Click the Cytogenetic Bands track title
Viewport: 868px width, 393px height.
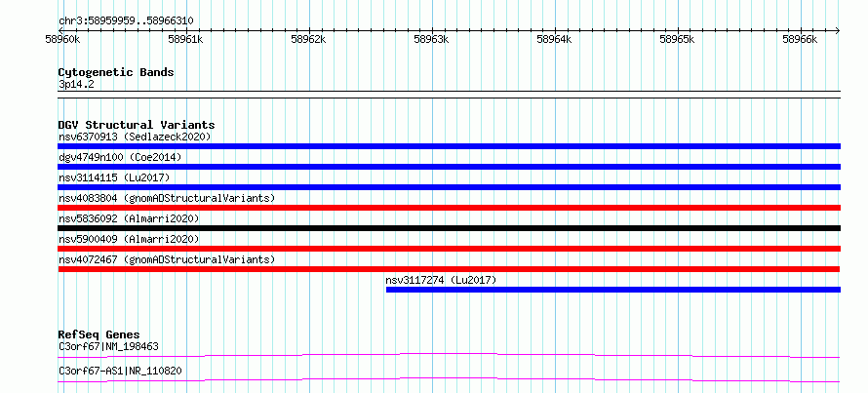[116, 72]
